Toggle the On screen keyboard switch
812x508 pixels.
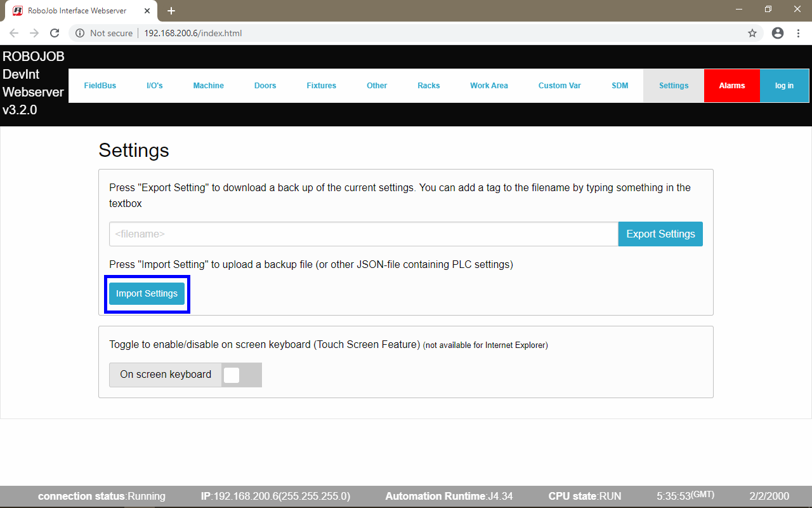pos(241,375)
